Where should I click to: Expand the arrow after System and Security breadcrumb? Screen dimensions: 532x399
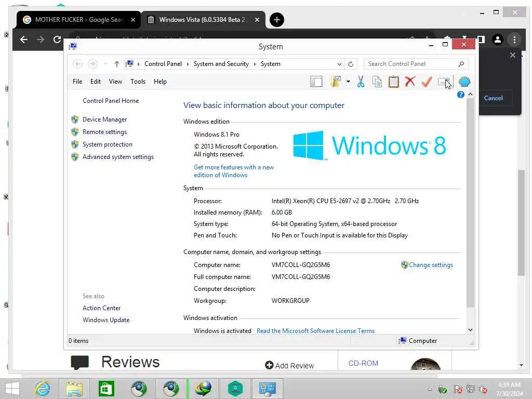[255, 64]
